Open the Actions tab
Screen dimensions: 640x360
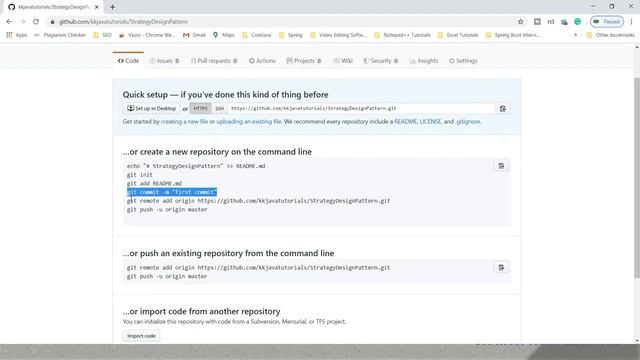pyautogui.click(x=262, y=61)
